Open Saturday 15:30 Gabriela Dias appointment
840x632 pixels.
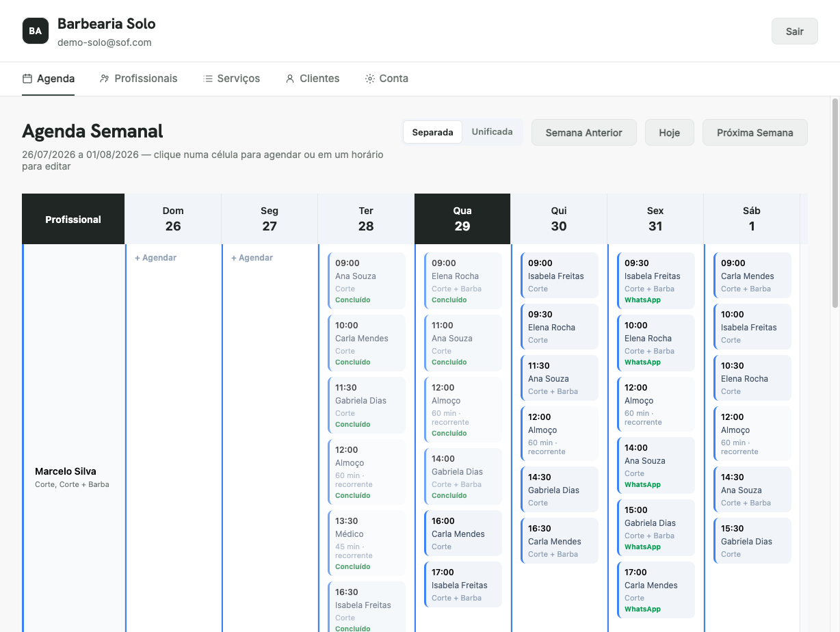click(x=752, y=541)
